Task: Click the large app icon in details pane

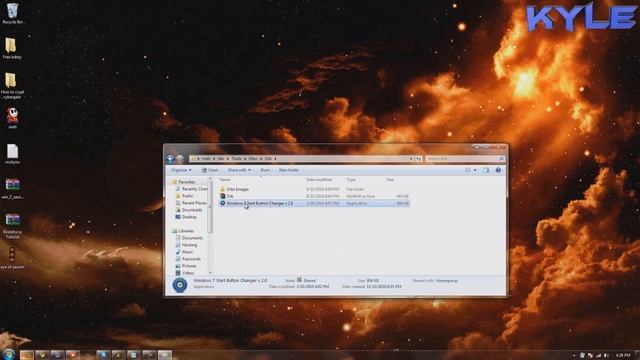Action: pyautogui.click(x=180, y=285)
